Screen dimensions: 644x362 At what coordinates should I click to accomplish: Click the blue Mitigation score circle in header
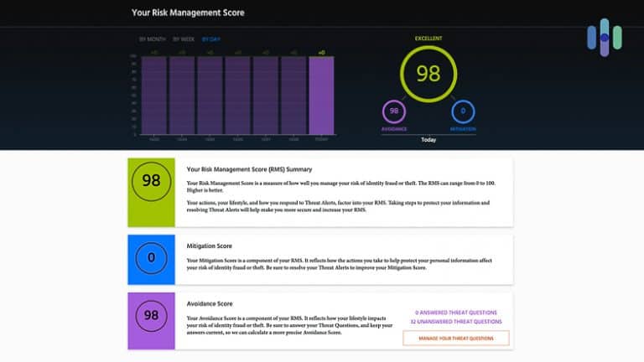pos(463,111)
